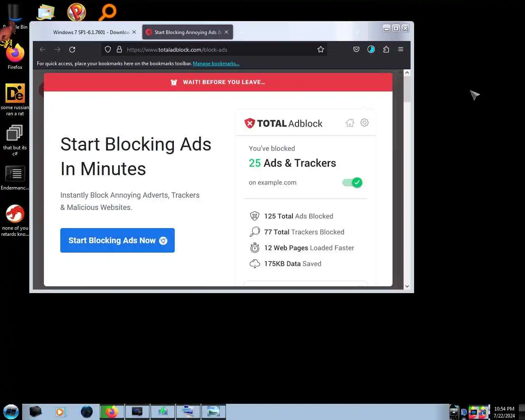Go back to the previous page
Image resolution: width=525 pixels, height=420 pixels.
pyautogui.click(x=42, y=50)
